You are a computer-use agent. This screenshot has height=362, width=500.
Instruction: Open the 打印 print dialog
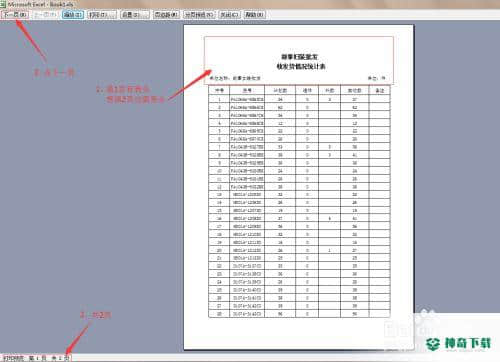click(x=102, y=15)
